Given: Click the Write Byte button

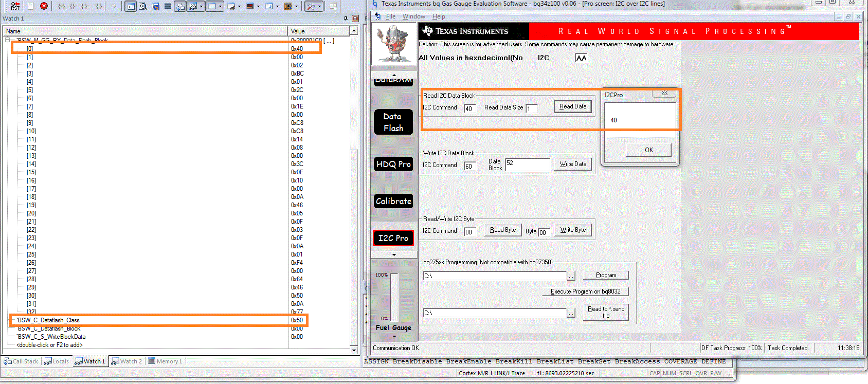Looking at the screenshot, I should point(573,230).
